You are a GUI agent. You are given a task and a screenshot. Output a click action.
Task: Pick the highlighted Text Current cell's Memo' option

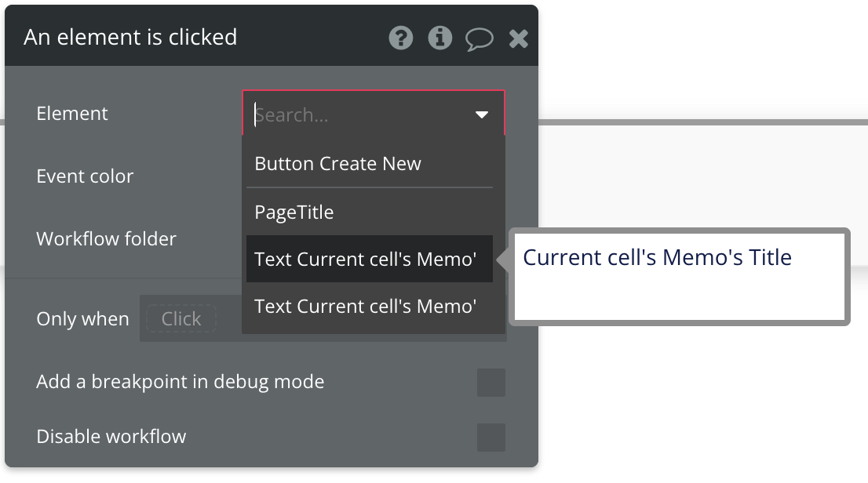point(366,259)
